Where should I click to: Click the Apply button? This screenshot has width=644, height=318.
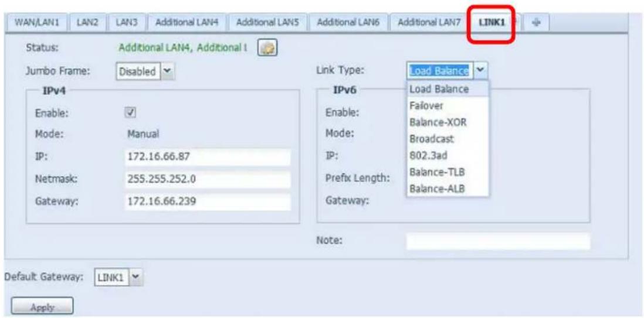42,306
